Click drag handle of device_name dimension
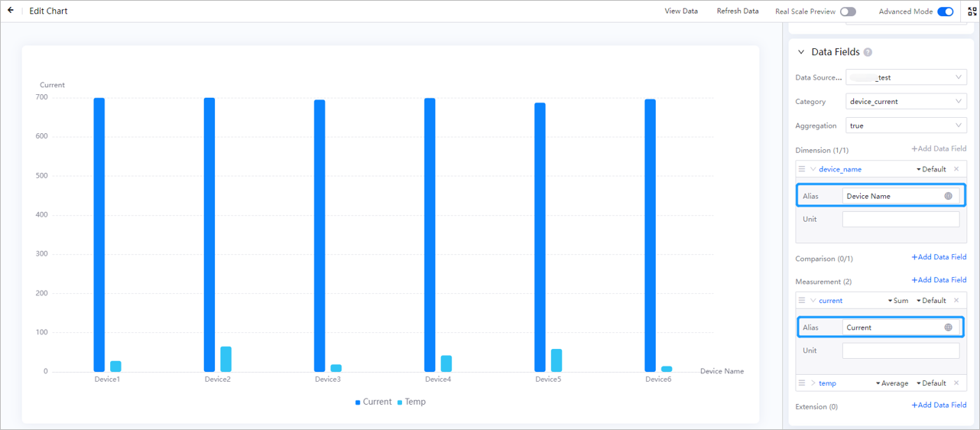 pos(802,169)
